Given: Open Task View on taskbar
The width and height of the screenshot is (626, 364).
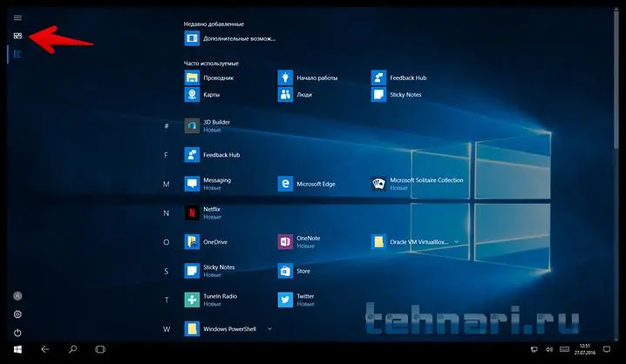Looking at the screenshot, I should (x=100, y=350).
